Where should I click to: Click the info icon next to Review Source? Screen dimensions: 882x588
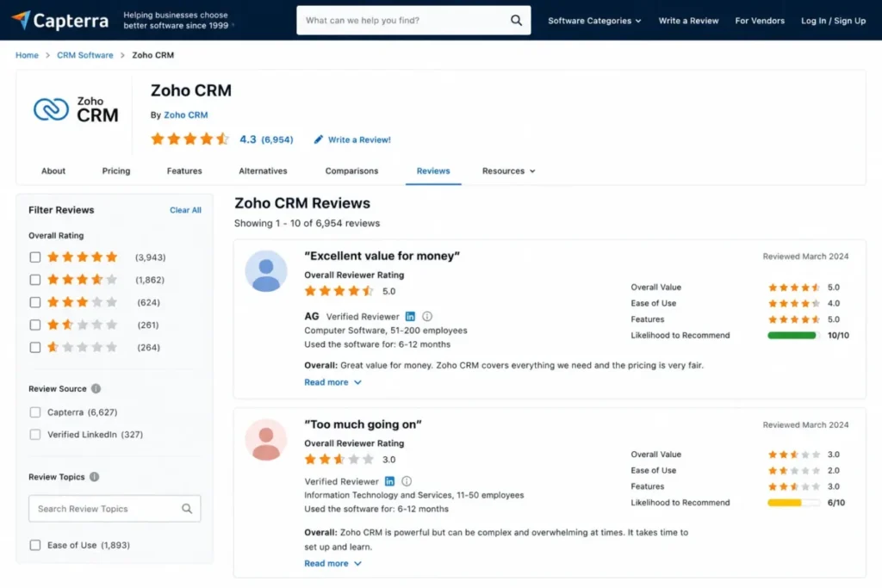96,388
